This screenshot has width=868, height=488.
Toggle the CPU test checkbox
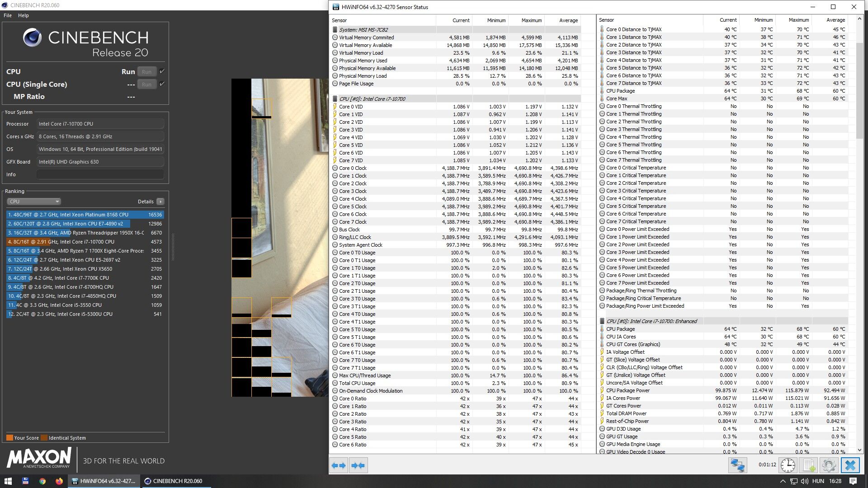point(162,71)
